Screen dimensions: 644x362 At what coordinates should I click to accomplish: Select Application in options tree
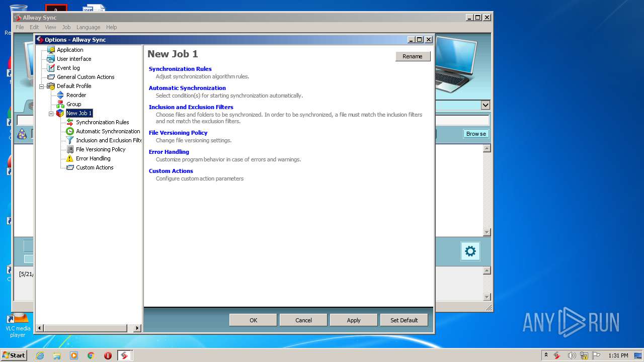[x=70, y=50]
